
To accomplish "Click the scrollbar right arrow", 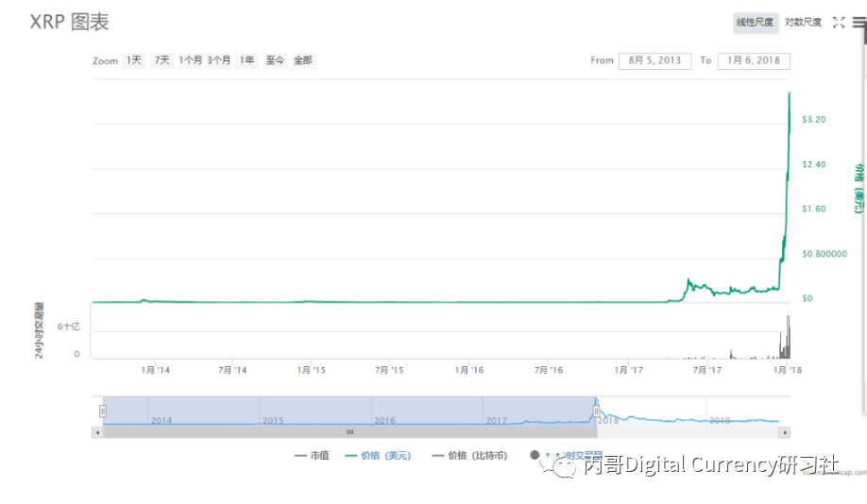I will coord(784,432).
